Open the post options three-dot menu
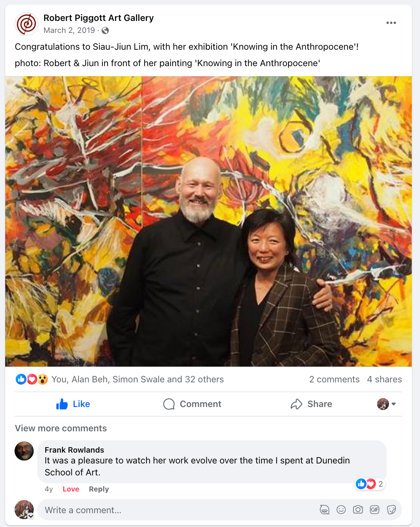420x527 pixels. (x=391, y=23)
